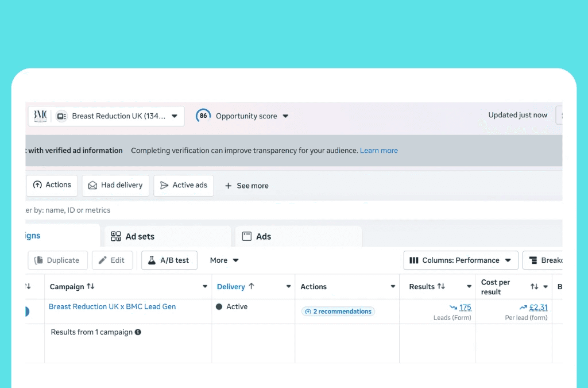Click the Per lead (form) label

(x=526, y=318)
